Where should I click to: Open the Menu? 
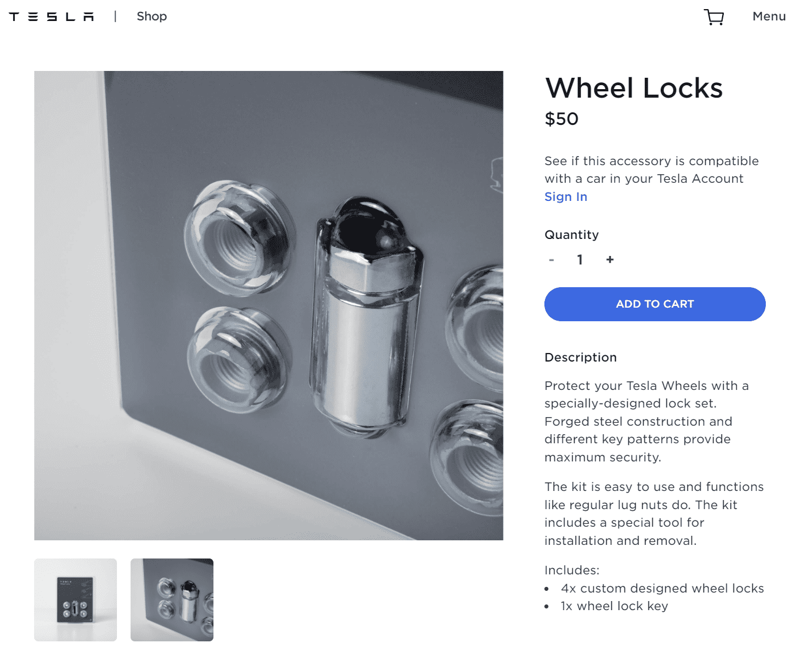point(769,16)
